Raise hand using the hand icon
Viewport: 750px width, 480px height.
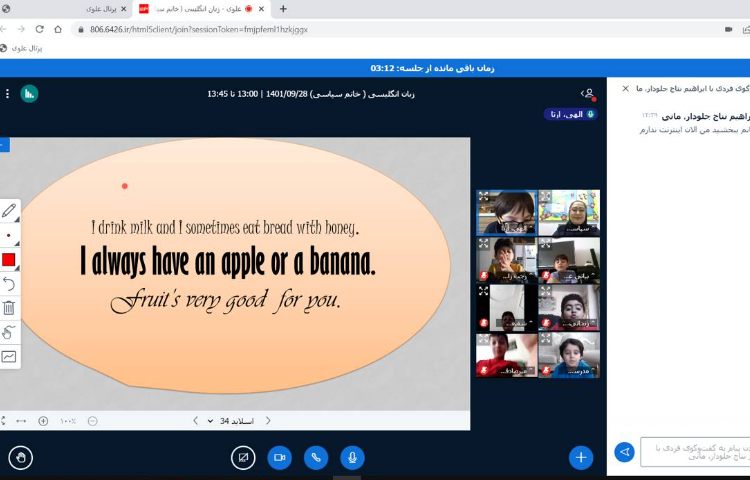coord(20,457)
